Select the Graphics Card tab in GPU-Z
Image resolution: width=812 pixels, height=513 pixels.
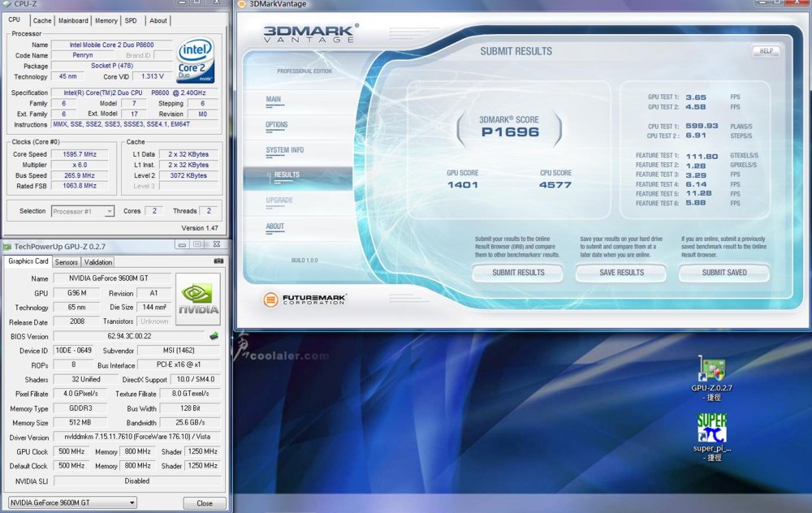[28, 261]
